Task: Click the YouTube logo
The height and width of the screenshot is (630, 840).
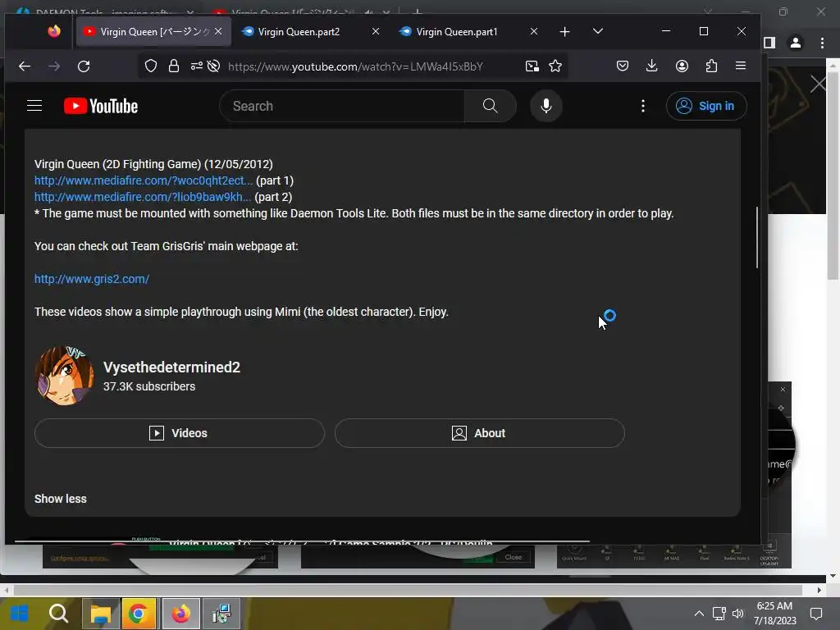Action: point(101,106)
